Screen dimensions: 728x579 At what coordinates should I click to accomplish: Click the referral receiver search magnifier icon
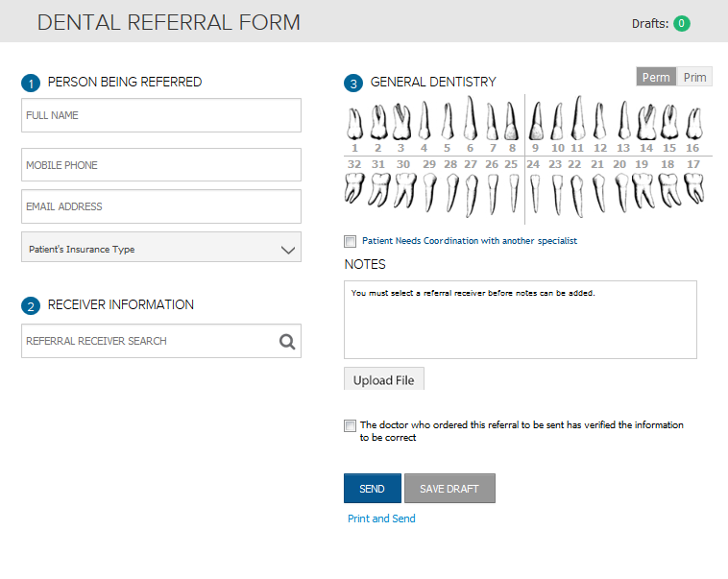coord(287,341)
